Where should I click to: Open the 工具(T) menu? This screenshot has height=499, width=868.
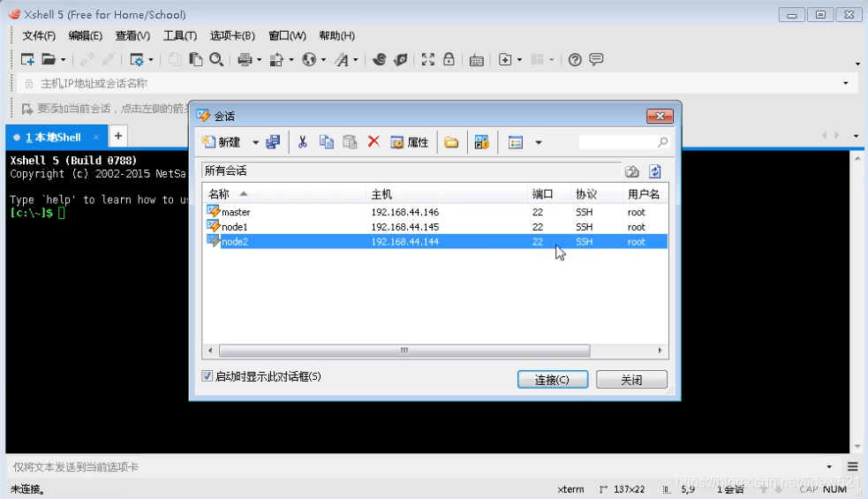(180, 36)
